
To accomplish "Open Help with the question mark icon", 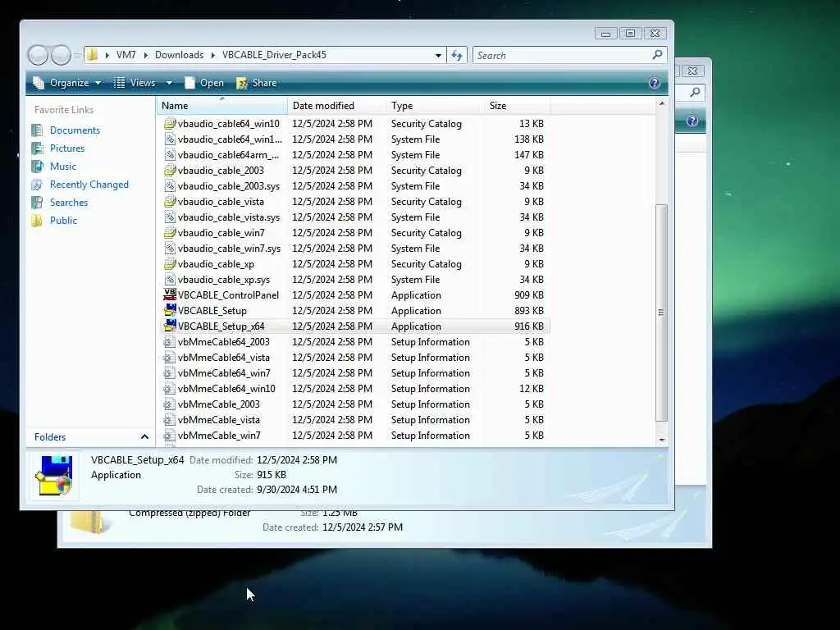I will coord(654,83).
